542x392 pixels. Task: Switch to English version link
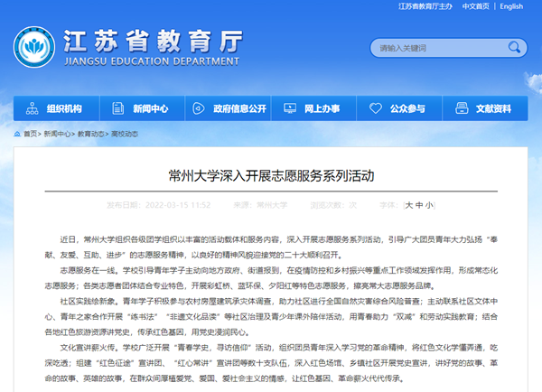coord(510,6)
